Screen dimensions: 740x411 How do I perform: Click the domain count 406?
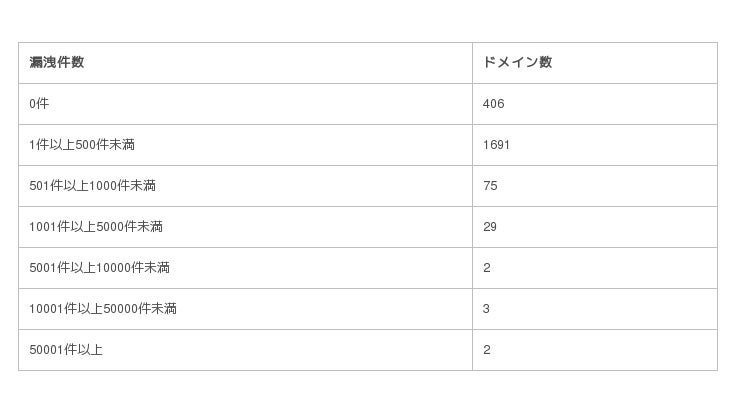coord(493,104)
